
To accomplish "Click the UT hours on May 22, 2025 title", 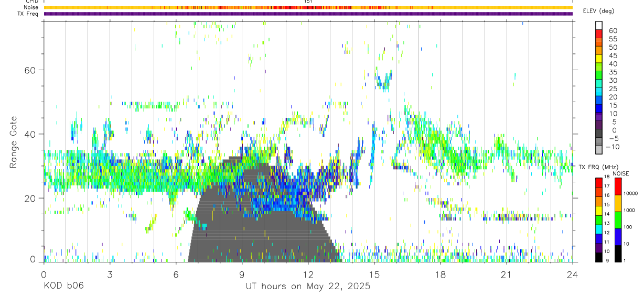I will [308, 286].
